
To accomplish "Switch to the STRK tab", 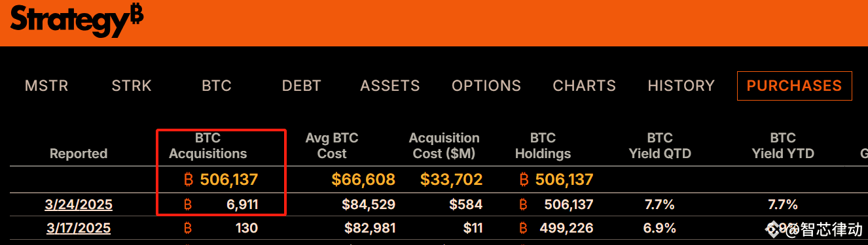I will point(132,86).
